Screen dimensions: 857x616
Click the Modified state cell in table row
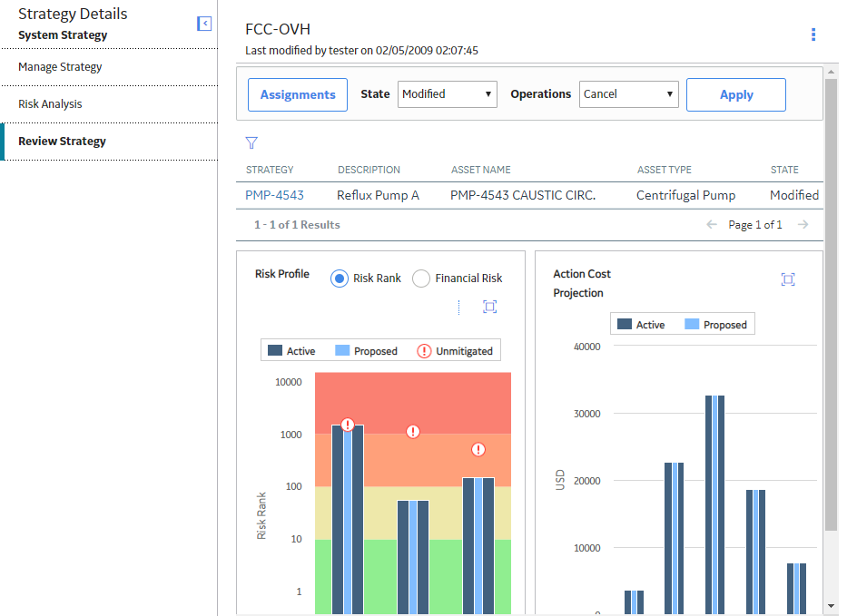pos(794,195)
